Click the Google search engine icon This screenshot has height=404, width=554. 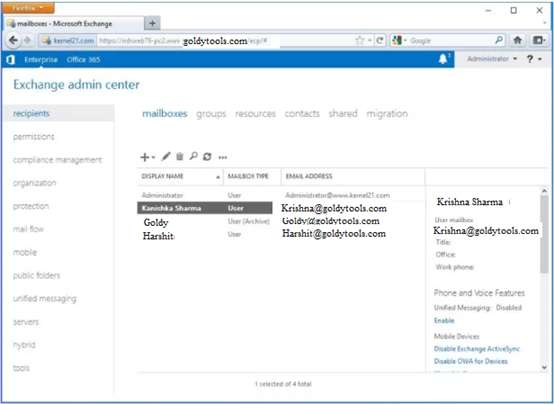pyautogui.click(x=397, y=40)
